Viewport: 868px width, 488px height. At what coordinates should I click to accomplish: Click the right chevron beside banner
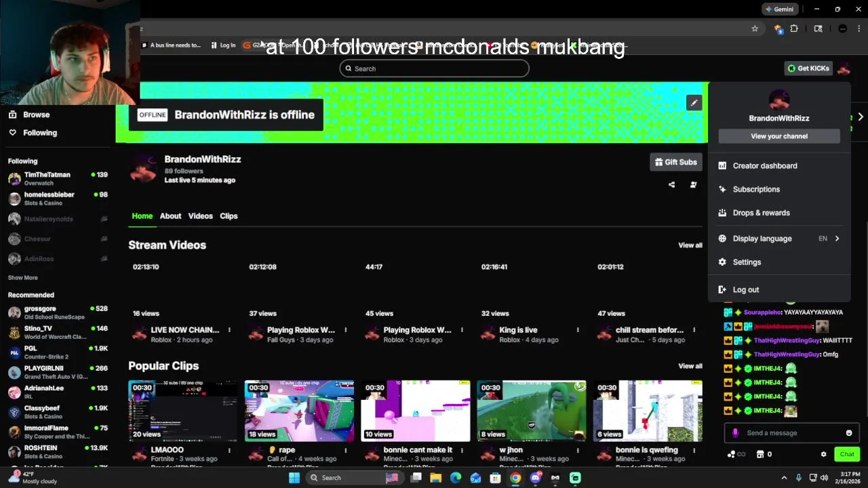(x=861, y=117)
